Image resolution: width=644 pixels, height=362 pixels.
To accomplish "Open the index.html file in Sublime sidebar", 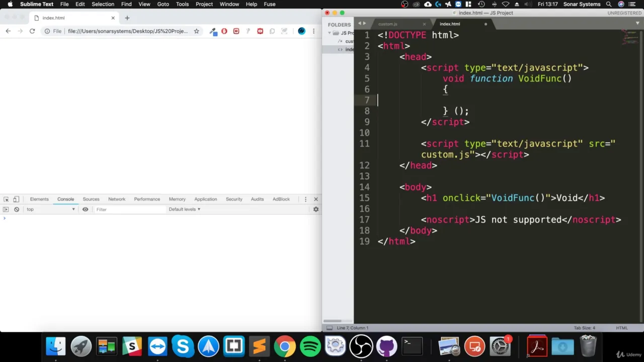I will [349, 49].
